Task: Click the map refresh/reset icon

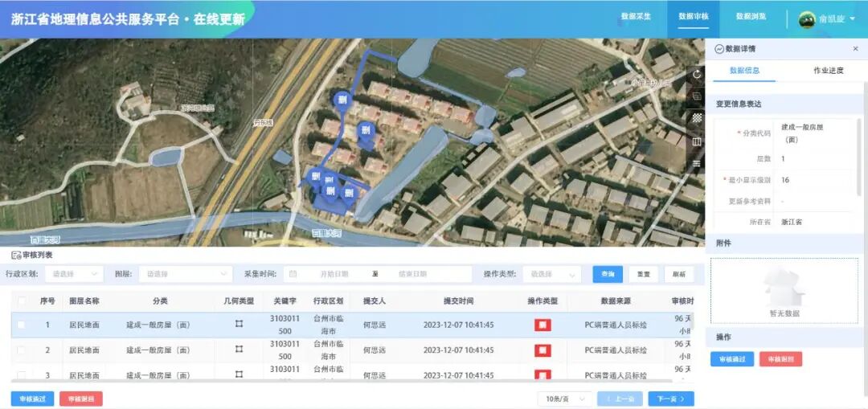Action: (697, 74)
